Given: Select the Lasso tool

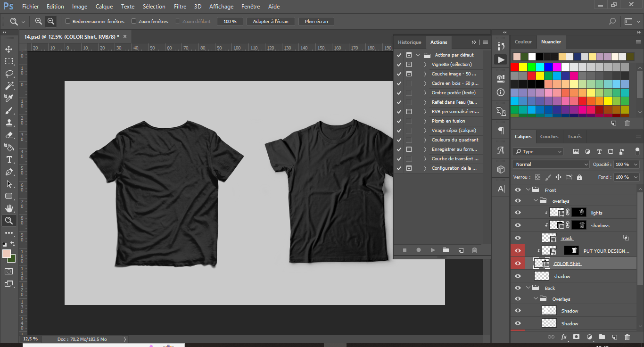Looking at the screenshot, I should click(9, 74).
